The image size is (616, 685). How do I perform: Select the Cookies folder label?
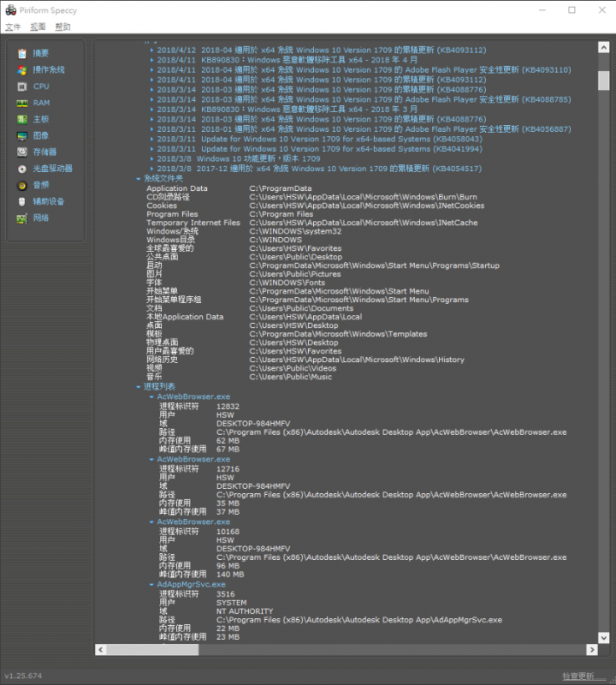(162, 205)
